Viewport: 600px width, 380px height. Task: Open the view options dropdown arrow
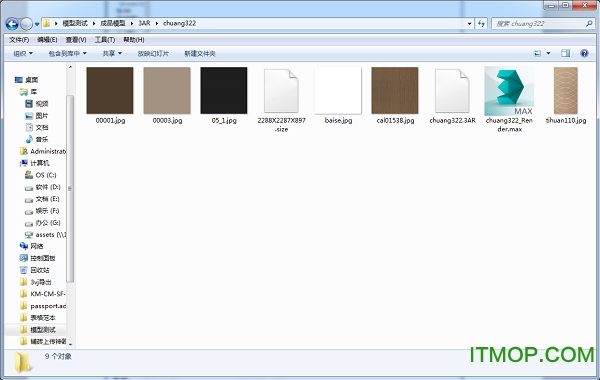point(548,54)
